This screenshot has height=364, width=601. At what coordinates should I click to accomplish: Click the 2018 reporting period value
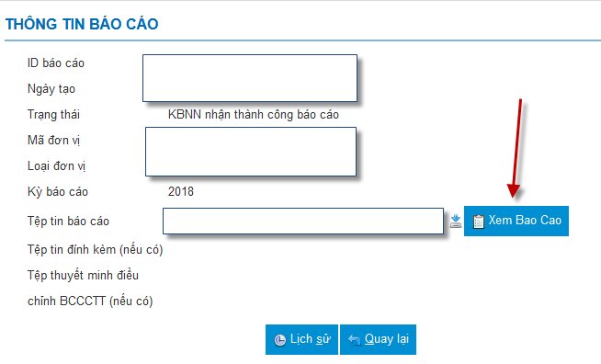pos(180,191)
